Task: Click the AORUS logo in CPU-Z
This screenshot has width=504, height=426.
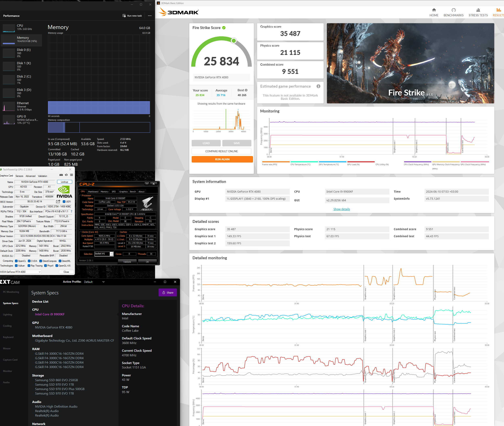Action: tap(147, 204)
